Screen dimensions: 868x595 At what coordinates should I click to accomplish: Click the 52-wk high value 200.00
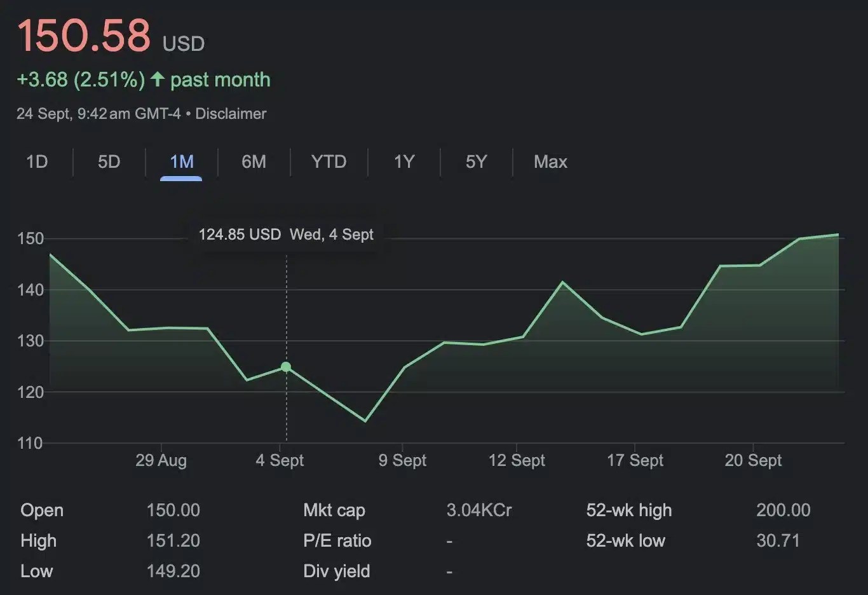click(783, 510)
